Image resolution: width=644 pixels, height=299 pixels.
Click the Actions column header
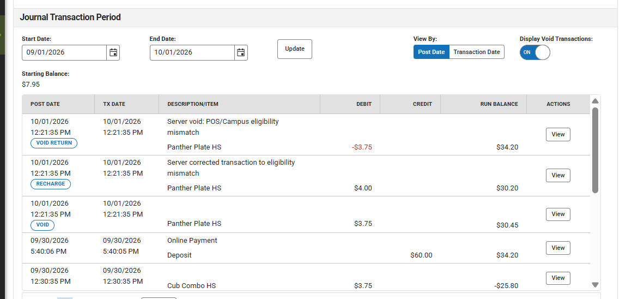pyautogui.click(x=558, y=104)
